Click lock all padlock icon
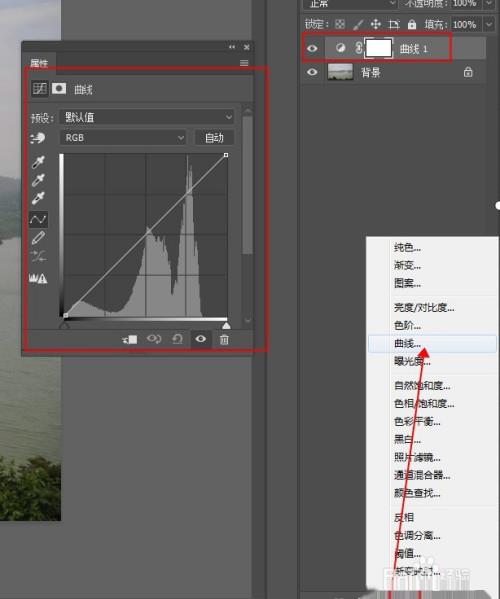The height and width of the screenshot is (599, 500). click(x=412, y=24)
